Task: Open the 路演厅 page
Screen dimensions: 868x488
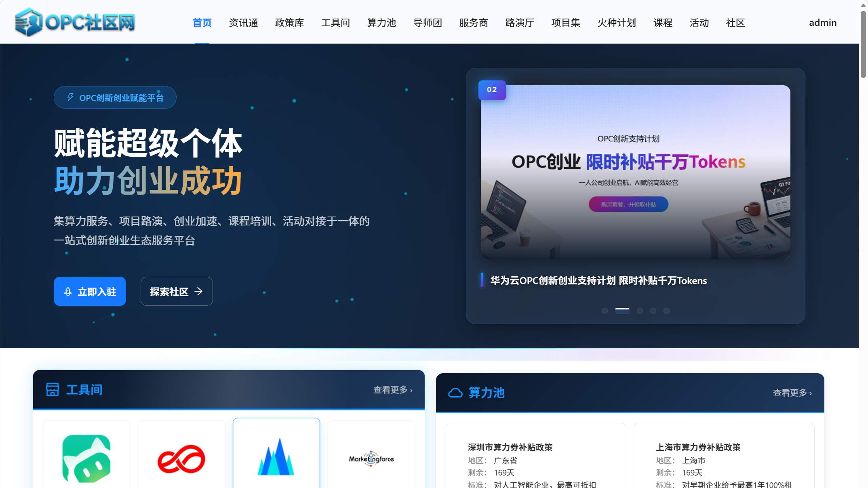Action: click(520, 23)
